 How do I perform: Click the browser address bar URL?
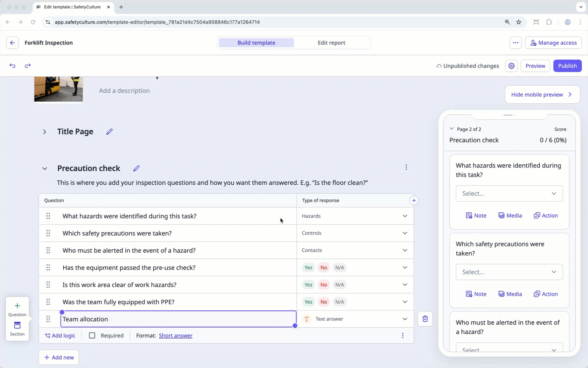coord(157,22)
